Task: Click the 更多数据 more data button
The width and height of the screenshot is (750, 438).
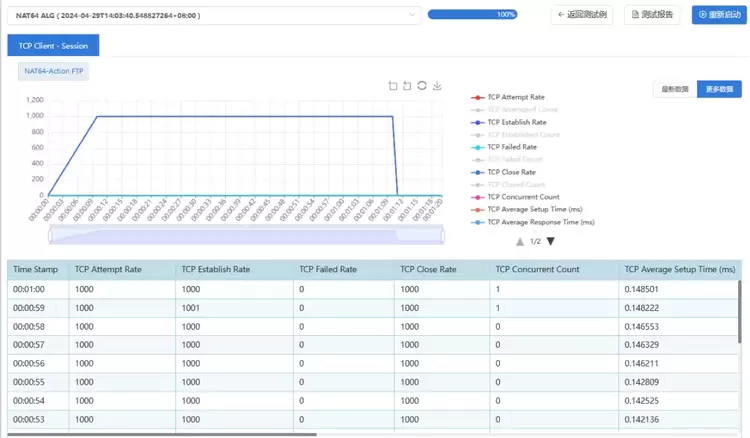Action: (719, 89)
